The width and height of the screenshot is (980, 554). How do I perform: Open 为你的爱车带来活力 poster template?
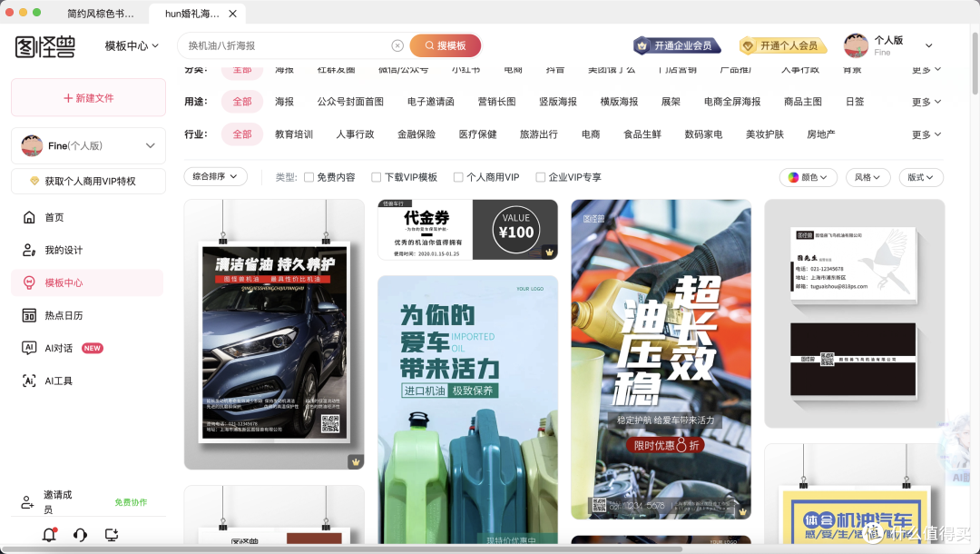467,410
